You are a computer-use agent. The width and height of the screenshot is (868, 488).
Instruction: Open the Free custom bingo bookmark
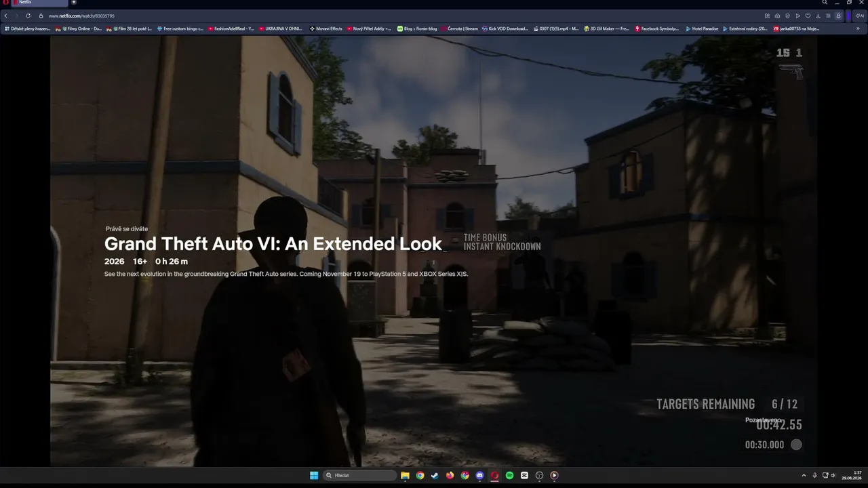pos(180,28)
